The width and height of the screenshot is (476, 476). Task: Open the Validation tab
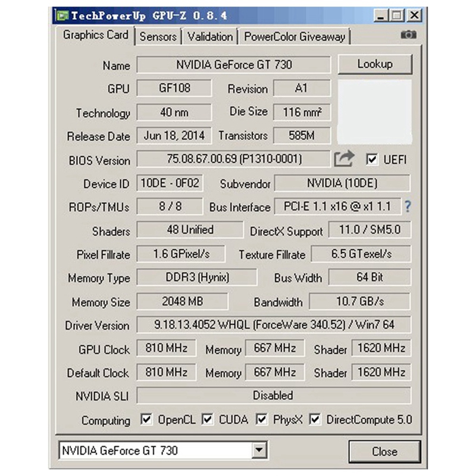coord(209,37)
